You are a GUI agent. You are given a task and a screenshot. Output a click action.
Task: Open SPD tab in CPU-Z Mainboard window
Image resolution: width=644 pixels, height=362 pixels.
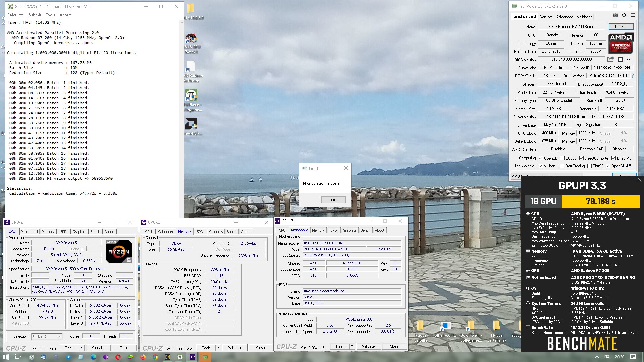click(333, 230)
